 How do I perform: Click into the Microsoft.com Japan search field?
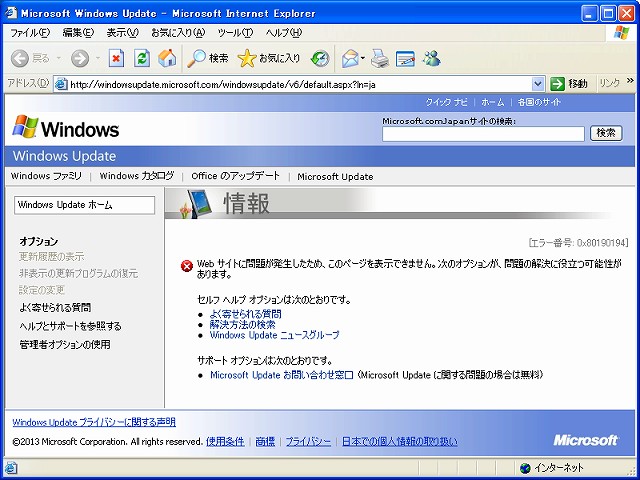483,134
